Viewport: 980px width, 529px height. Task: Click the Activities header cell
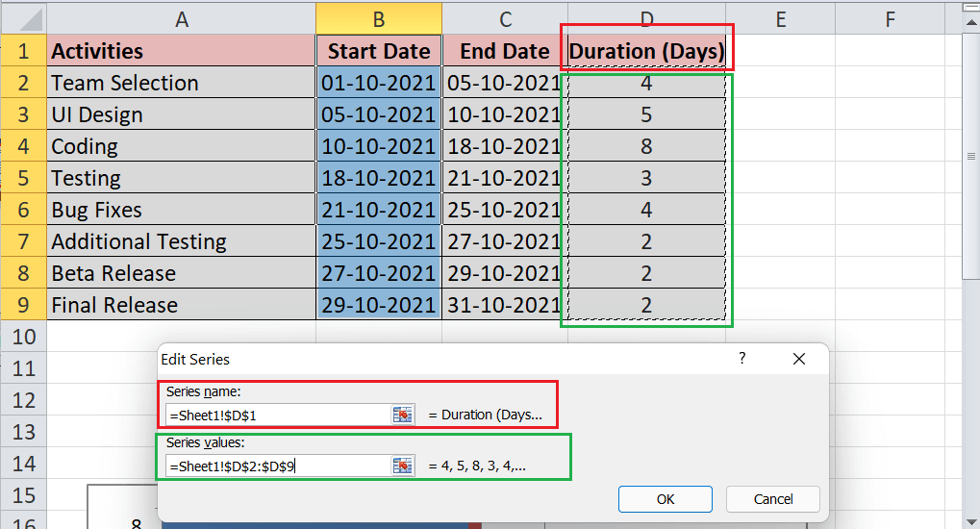click(181, 51)
